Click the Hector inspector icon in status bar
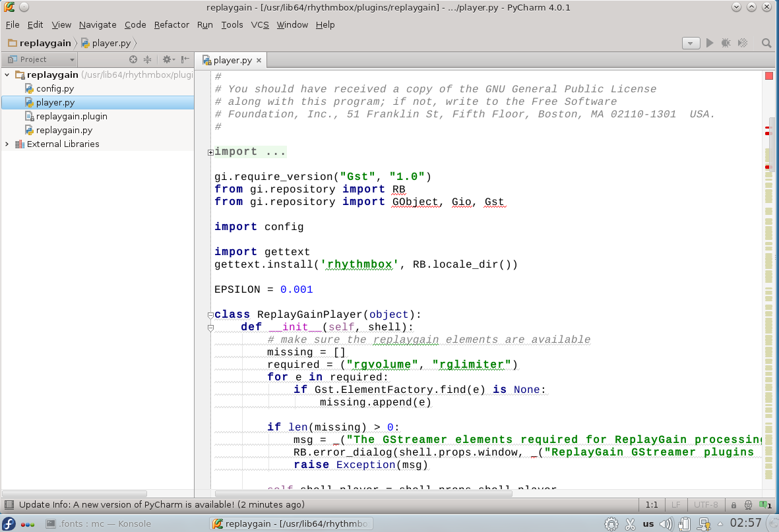Screen dimensions: 779x532 coord(748,505)
